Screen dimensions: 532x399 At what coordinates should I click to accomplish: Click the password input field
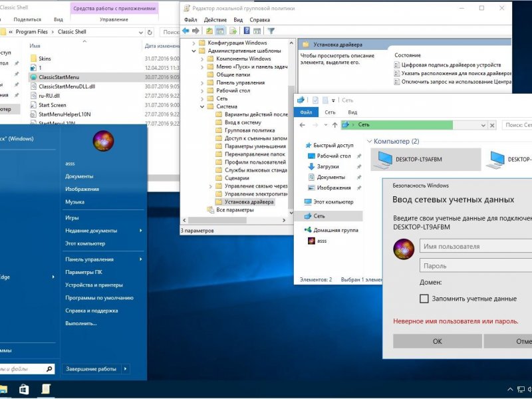[475, 265]
